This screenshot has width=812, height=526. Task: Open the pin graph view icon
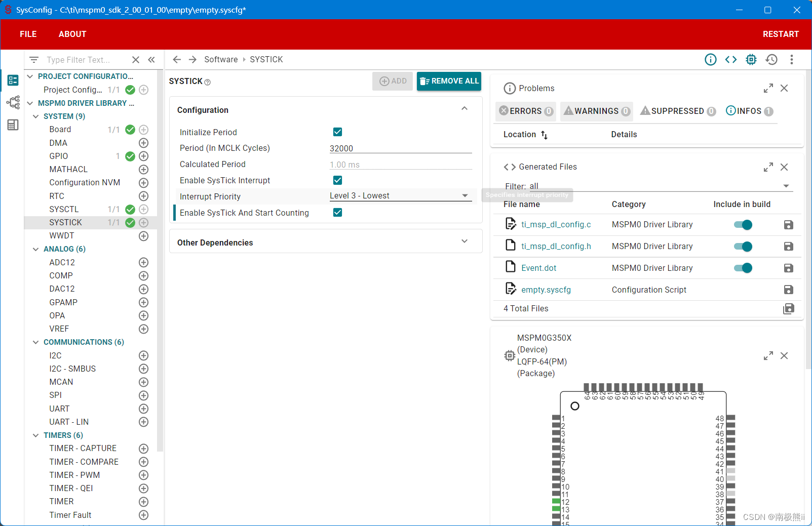click(13, 102)
